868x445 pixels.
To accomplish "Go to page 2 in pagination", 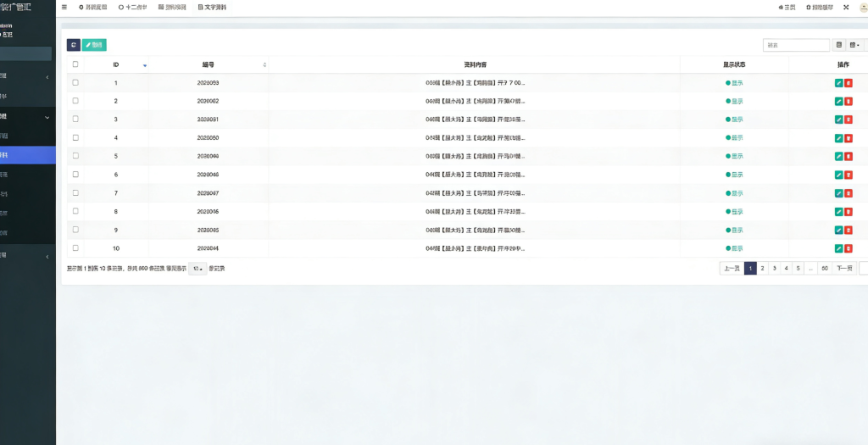I will (763, 269).
